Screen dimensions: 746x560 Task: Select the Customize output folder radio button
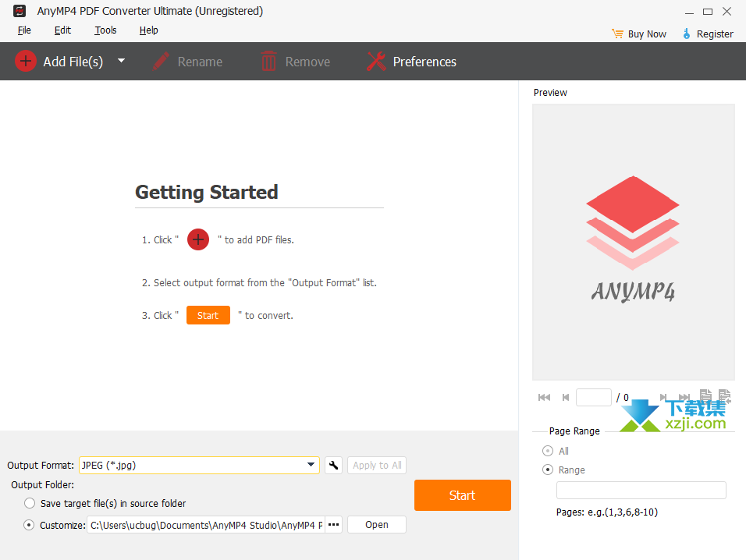pos(29,526)
